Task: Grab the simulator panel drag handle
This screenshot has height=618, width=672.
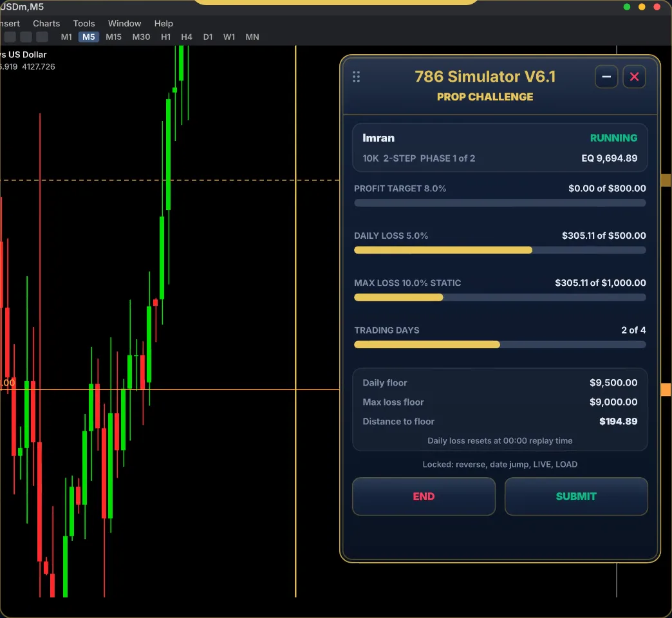Action: 356,77
